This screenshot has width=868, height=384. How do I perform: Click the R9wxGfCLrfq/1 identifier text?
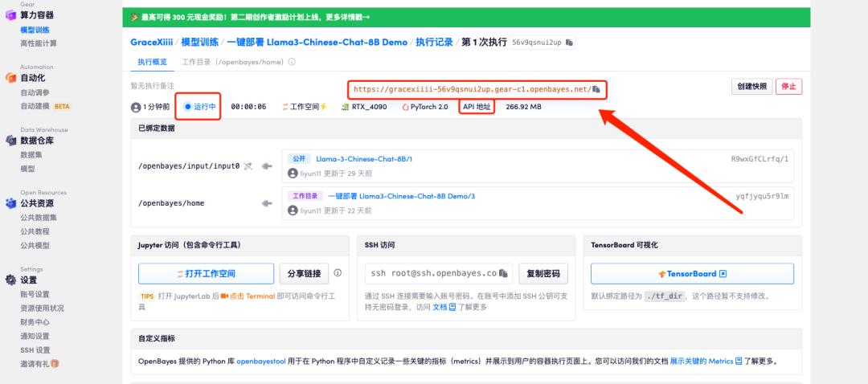(x=759, y=159)
